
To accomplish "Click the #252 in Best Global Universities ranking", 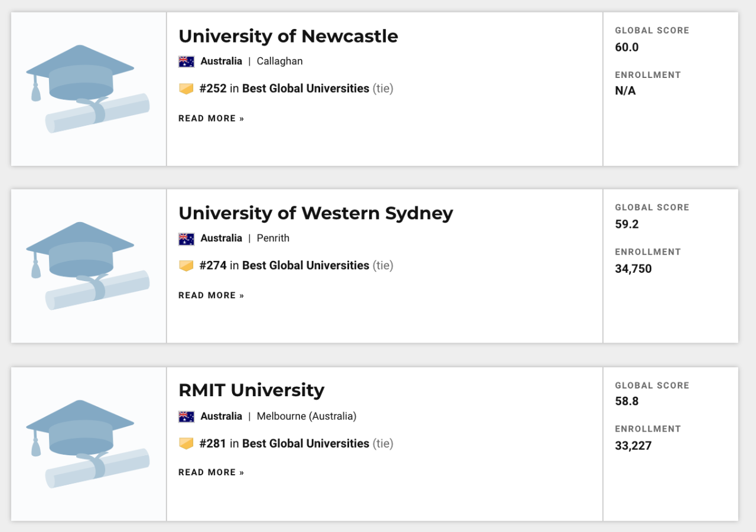I will point(285,89).
